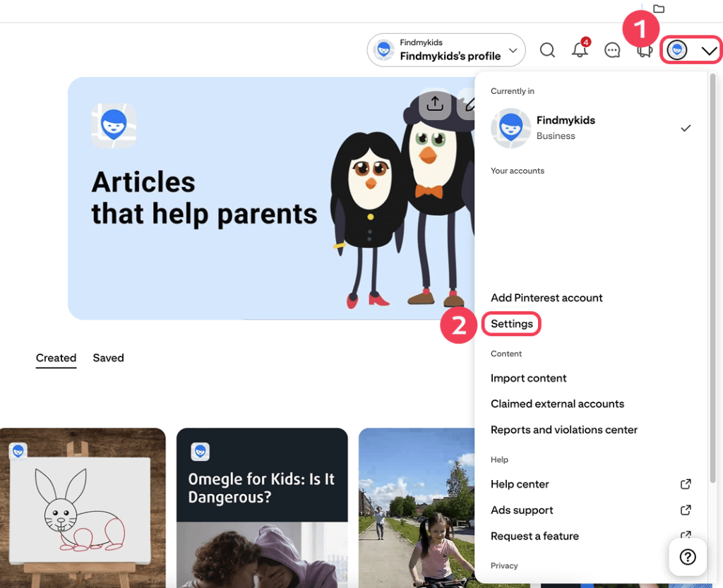Screen dimensions: 723x588
Task: Select Import content
Action: click(x=528, y=378)
